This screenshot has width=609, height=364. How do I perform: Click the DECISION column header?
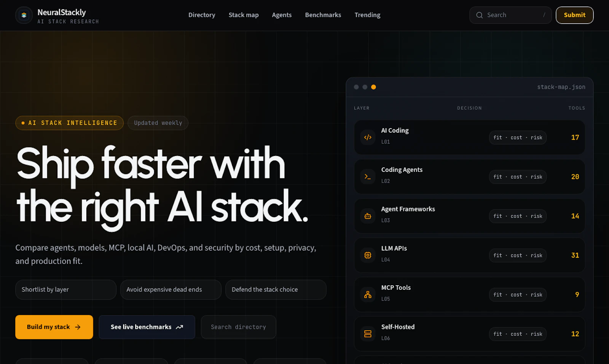point(469,108)
